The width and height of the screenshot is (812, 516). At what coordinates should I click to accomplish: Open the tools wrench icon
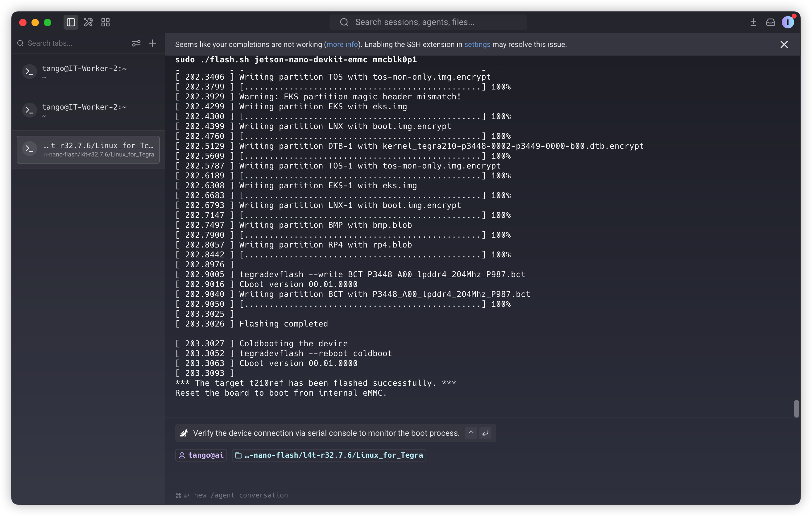click(x=88, y=22)
